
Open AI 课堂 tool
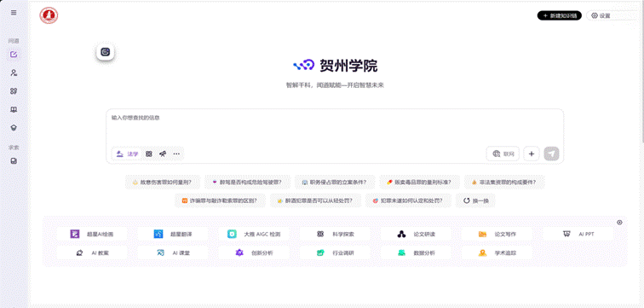(x=172, y=253)
